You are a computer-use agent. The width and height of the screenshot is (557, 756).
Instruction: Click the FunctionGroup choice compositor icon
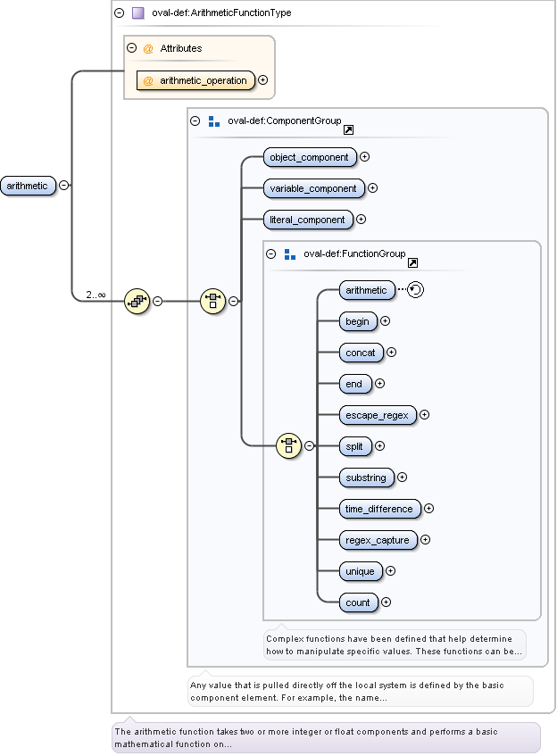(x=288, y=445)
